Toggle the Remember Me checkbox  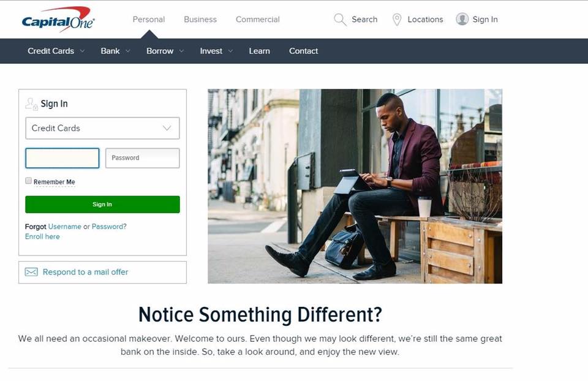[29, 181]
